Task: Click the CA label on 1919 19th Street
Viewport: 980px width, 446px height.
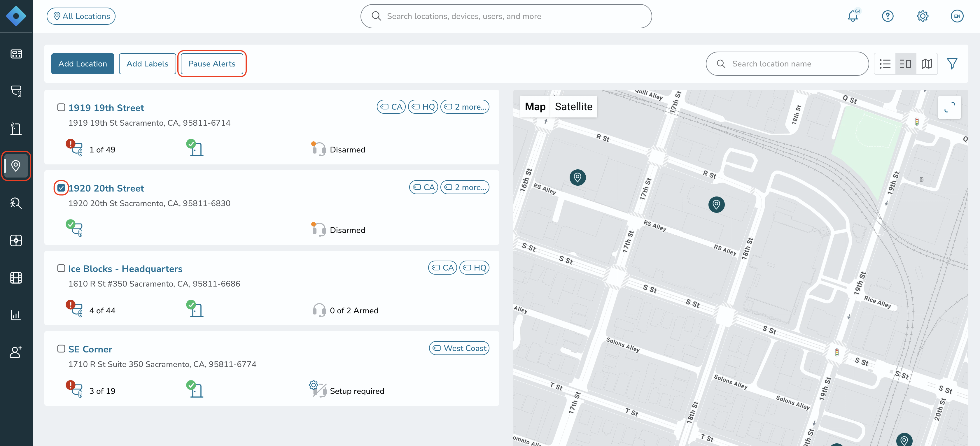Action: 391,107
